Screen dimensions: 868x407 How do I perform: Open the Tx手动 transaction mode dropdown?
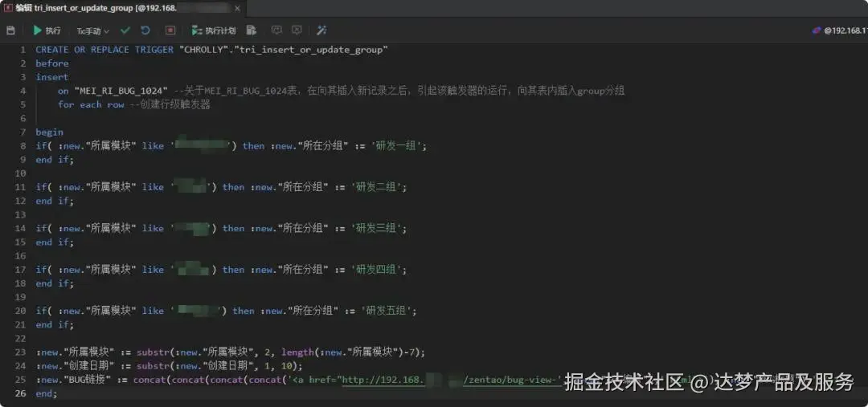click(x=93, y=31)
